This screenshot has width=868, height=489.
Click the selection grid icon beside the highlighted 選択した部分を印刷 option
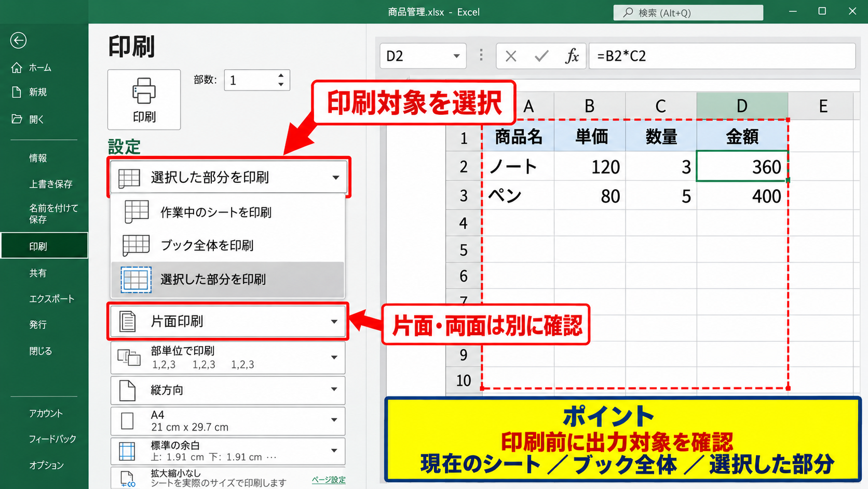tap(136, 280)
